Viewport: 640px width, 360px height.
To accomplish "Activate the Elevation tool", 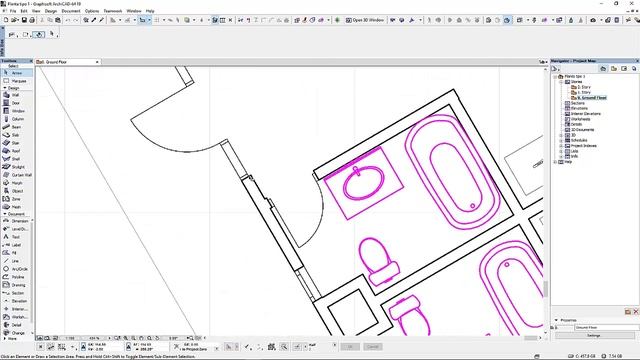I will [17, 301].
